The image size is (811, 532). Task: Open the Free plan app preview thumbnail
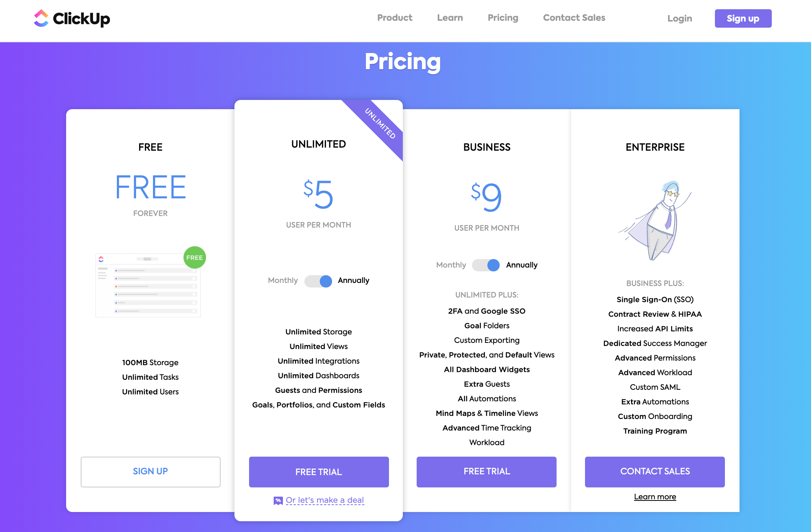point(148,285)
